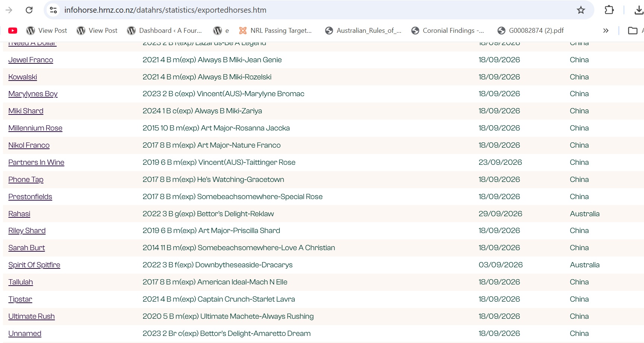Image resolution: width=644 pixels, height=343 pixels.
Task: Select the 23/09/2026 date for Partners In Wine
Action: click(500, 163)
